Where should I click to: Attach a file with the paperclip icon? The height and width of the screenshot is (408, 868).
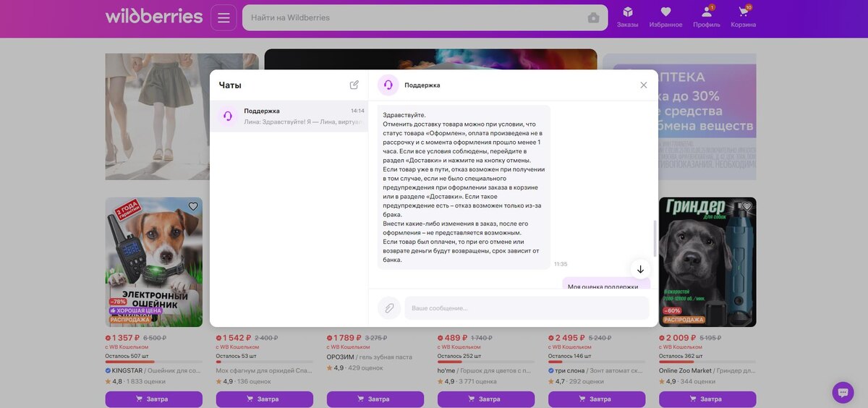click(x=389, y=308)
